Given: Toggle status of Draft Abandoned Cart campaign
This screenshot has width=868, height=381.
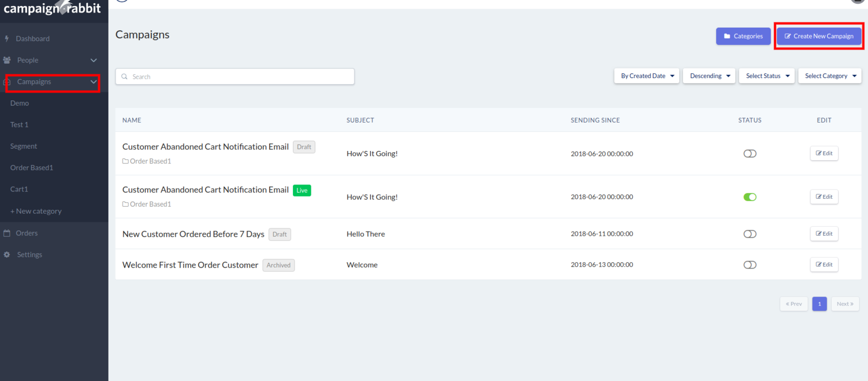Looking at the screenshot, I should (750, 154).
